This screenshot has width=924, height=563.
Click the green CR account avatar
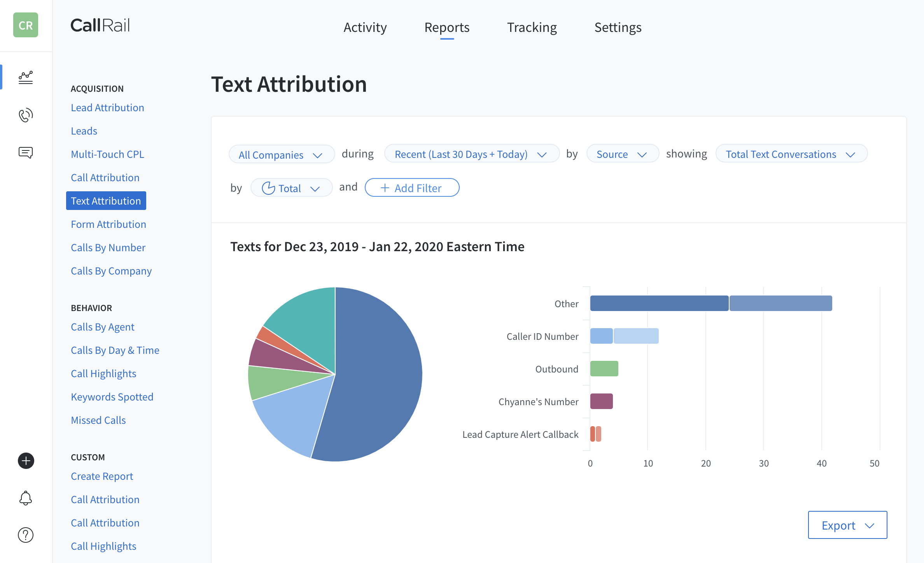click(x=26, y=25)
